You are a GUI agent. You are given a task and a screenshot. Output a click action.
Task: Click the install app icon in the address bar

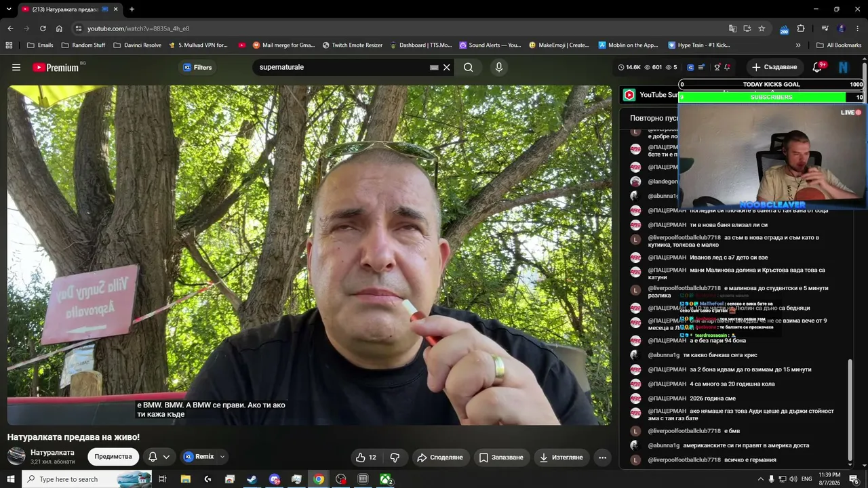(747, 28)
